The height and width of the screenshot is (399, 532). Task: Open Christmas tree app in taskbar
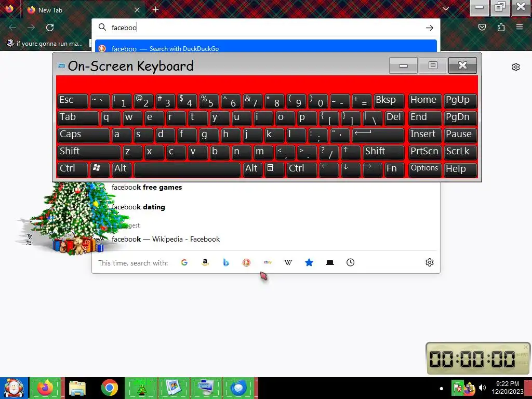(141, 388)
